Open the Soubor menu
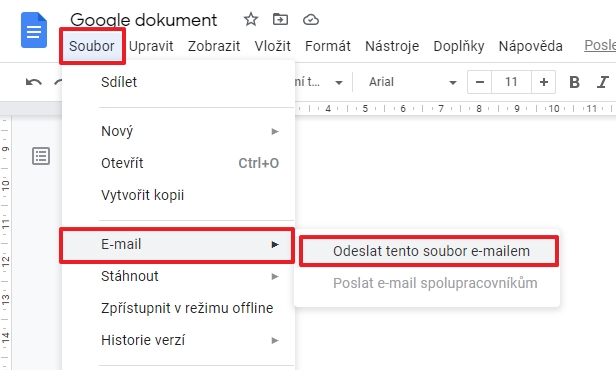This screenshot has width=616, height=370. (92, 46)
